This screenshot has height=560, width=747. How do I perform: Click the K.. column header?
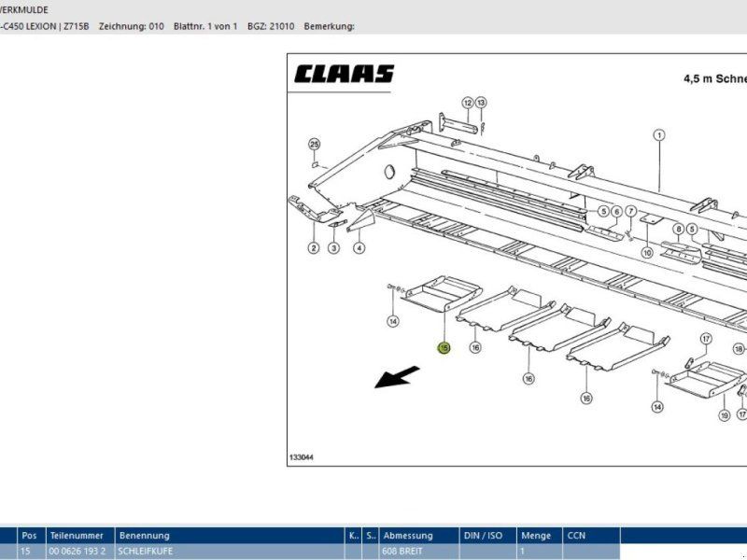[353, 535]
